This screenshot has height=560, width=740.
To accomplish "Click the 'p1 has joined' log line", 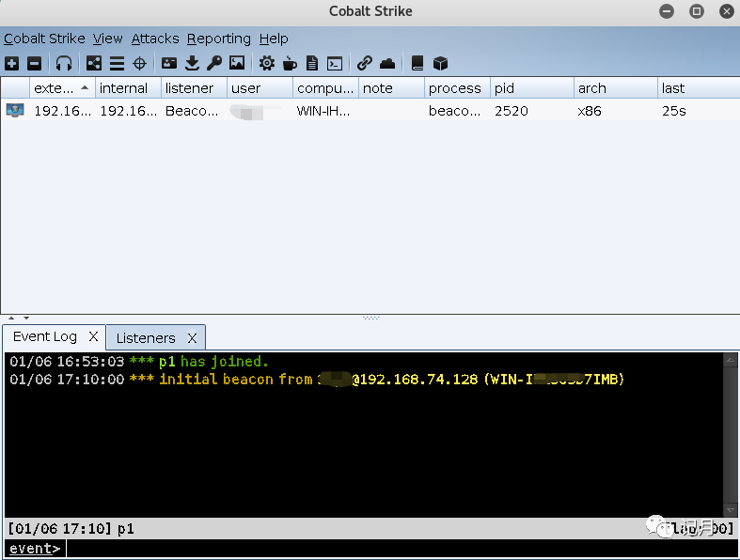I will pyautogui.click(x=139, y=362).
